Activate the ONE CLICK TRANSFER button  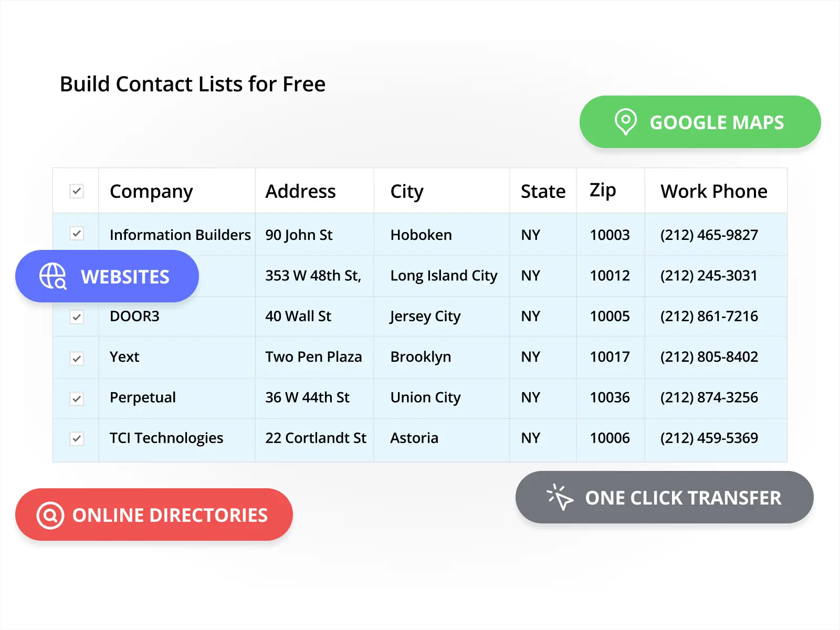tap(664, 497)
